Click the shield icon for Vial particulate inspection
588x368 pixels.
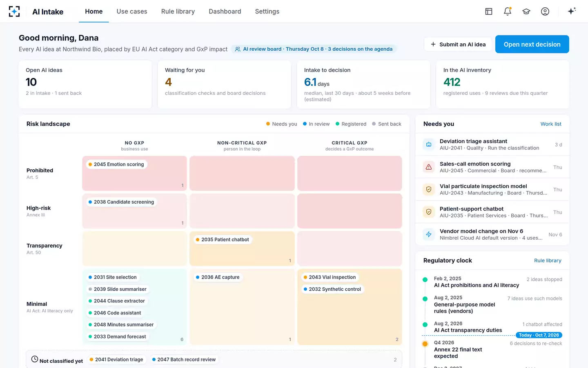tap(429, 189)
